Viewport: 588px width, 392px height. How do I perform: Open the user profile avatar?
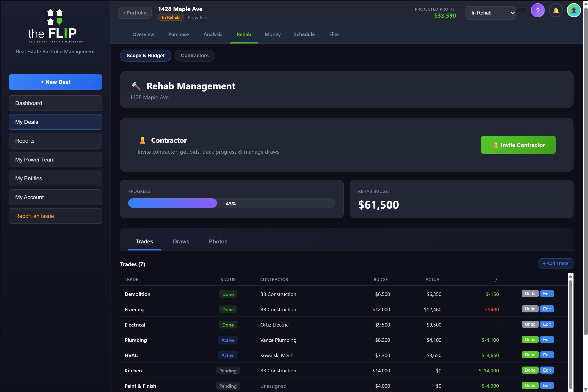click(x=574, y=10)
